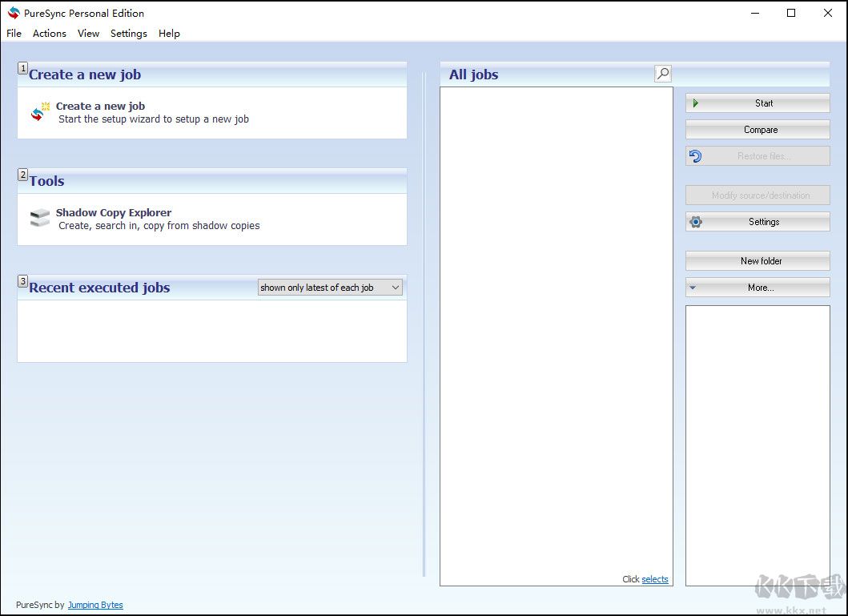Expand the More... dropdown button
848x616 pixels.
point(758,288)
